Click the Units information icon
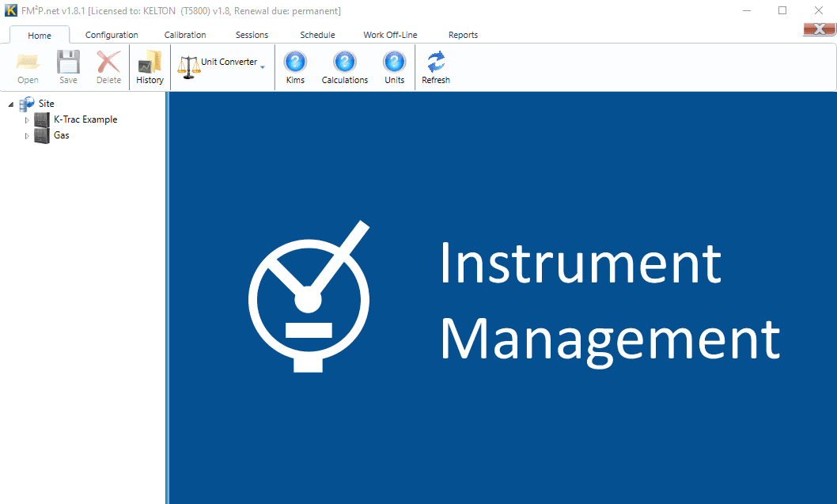This screenshot has height=504, width=837. (394, 61)
